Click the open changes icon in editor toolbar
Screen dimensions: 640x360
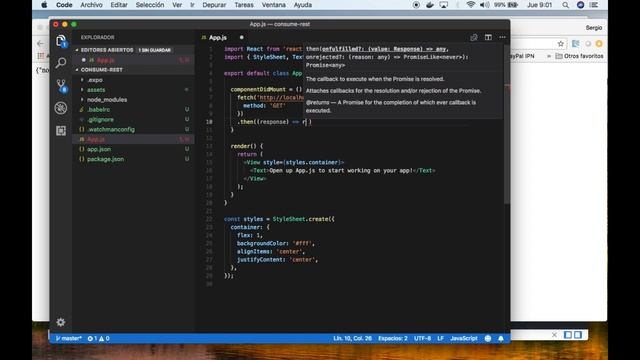[473, 37]
